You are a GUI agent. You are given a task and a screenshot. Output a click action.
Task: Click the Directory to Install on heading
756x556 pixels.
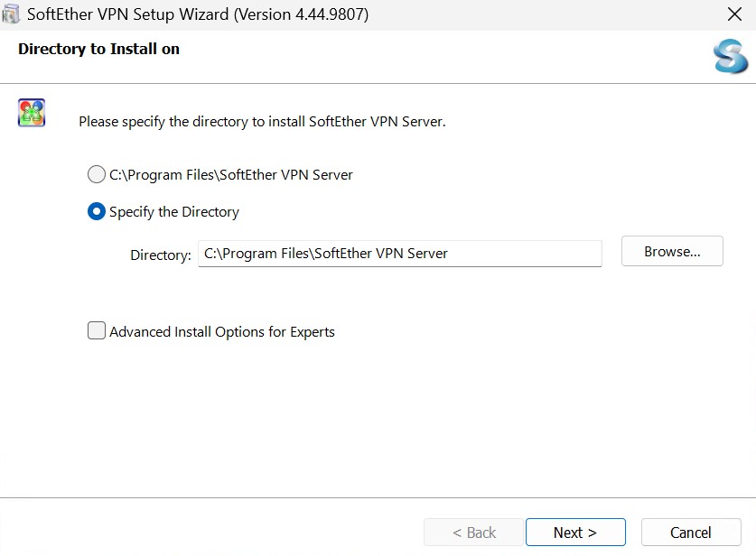98,50
